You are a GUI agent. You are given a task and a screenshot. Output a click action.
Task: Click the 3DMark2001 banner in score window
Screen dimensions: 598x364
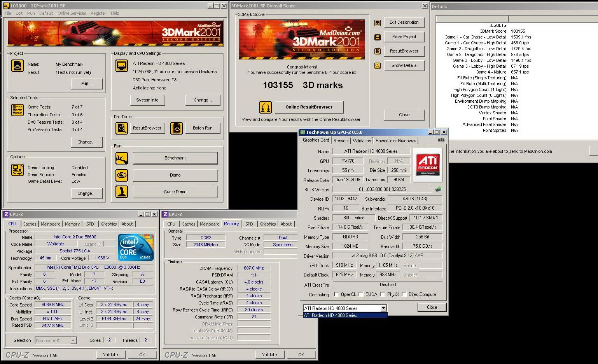(302, 40)
